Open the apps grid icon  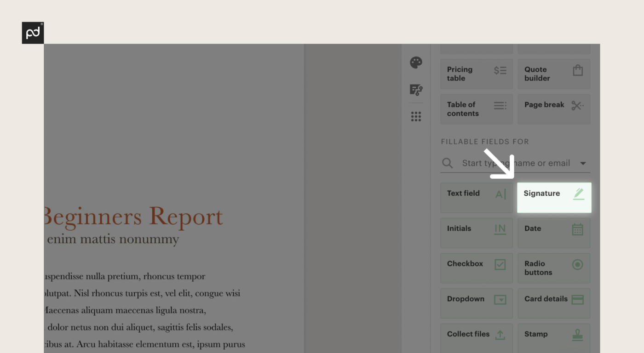click(416, 117)
